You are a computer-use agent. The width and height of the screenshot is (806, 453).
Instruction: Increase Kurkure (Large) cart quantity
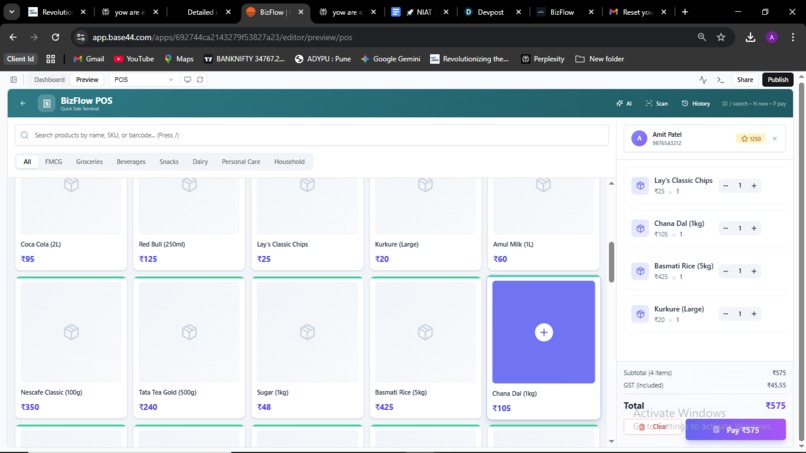[754, 314]
